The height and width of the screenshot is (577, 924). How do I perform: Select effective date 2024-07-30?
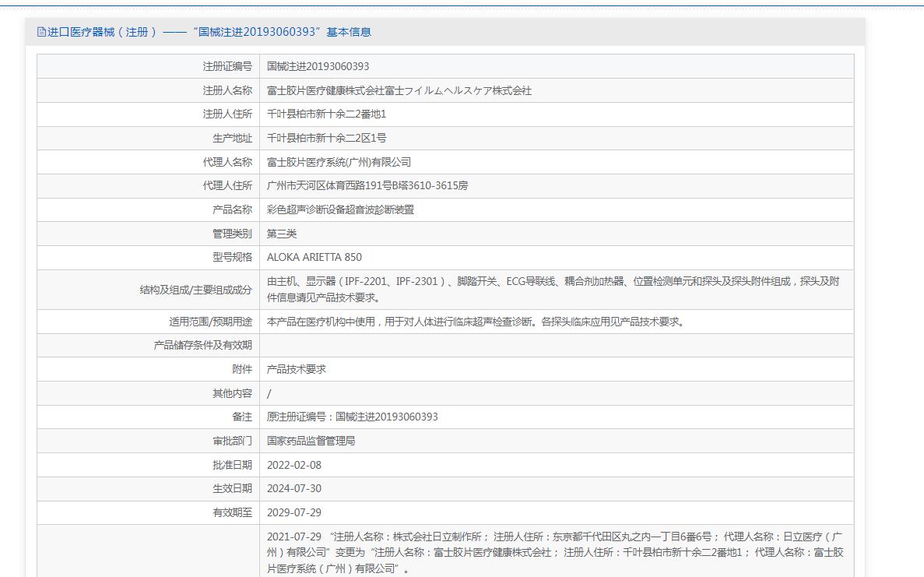tap(294, 488)
